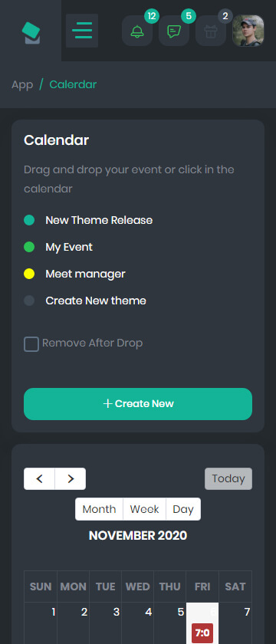Open the chat messages icon
This screenshot has height=644, width=276.
click(174, 31)
